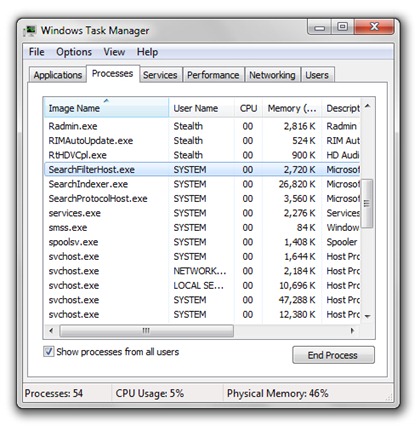The height and width of the screenshot is (431, 420).
Task: Click the Processes: 54 status entry
Action: [x=54, y=393]
